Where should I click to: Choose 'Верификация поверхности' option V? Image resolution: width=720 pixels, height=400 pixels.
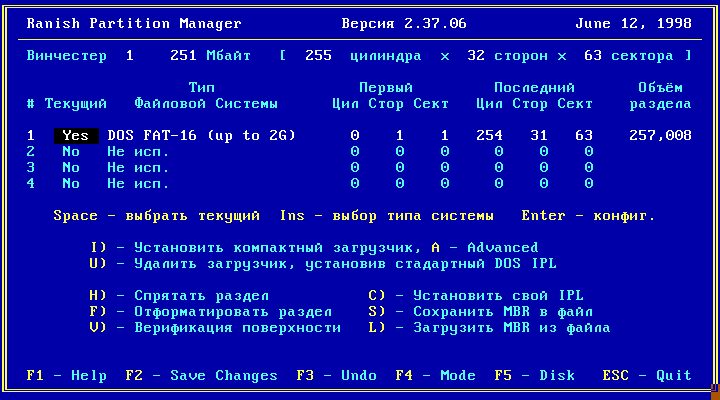[x=215, y=328]
